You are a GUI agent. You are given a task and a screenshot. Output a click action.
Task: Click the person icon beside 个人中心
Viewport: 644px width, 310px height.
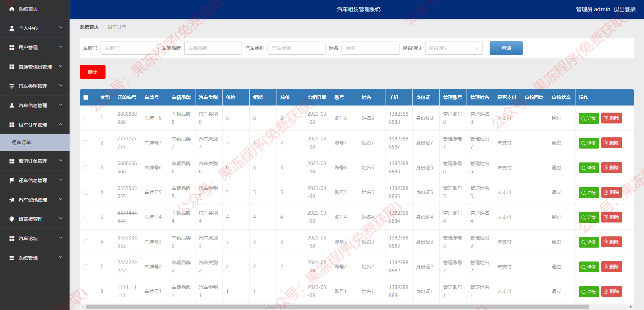12,28
